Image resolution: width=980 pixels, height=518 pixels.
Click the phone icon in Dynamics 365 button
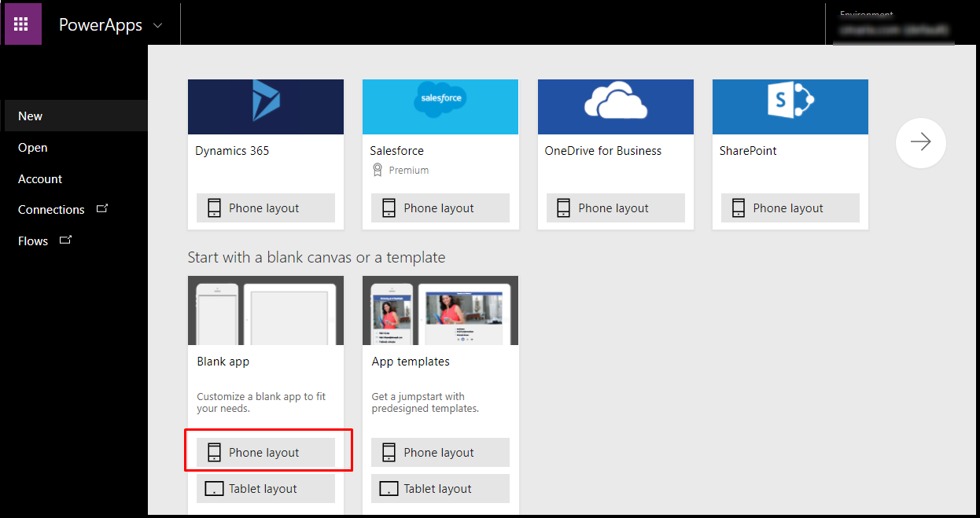[x=214, y=208]
